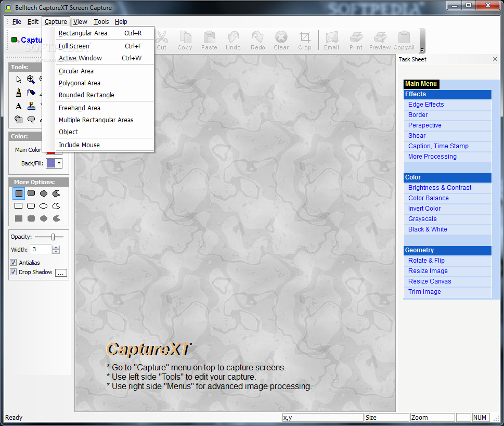Open the Tools menu
Viewport: 504px width, 426px height.
point(101,21)
